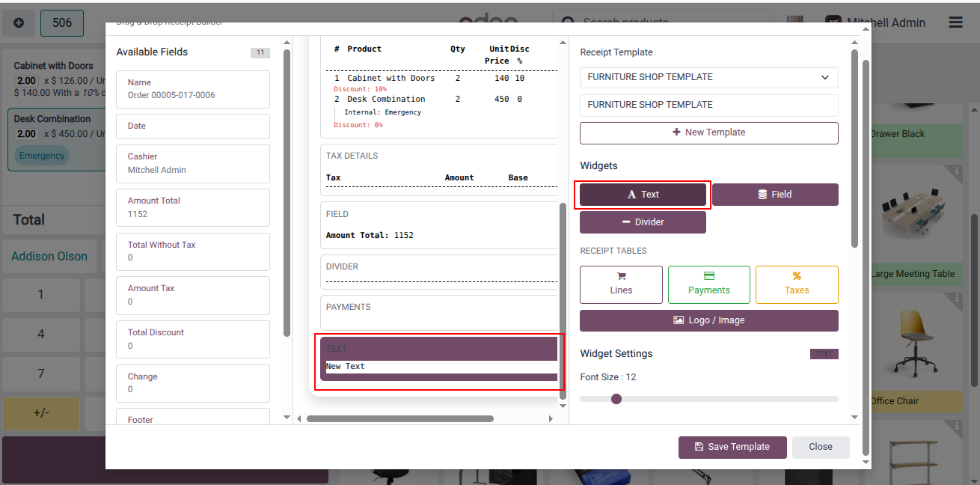Select order 506 in POS header
Viewport: 980px width, 485px height.
point(62,23)
